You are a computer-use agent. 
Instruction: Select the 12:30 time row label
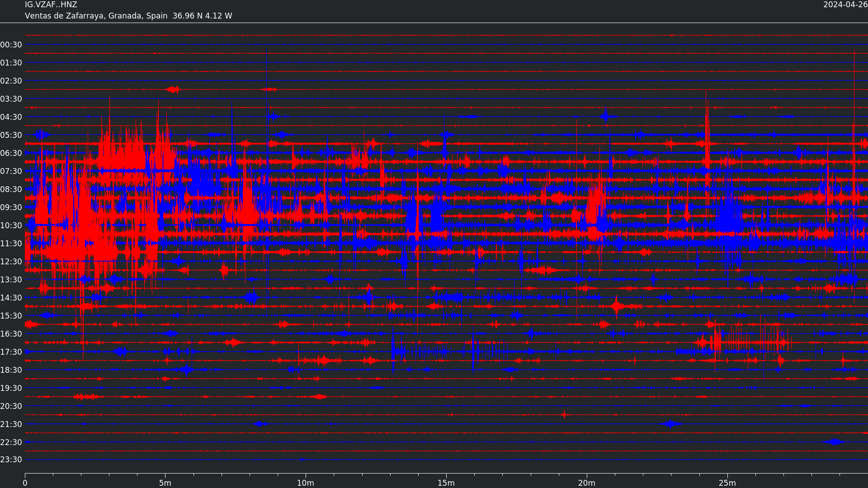tap(11, 262)
